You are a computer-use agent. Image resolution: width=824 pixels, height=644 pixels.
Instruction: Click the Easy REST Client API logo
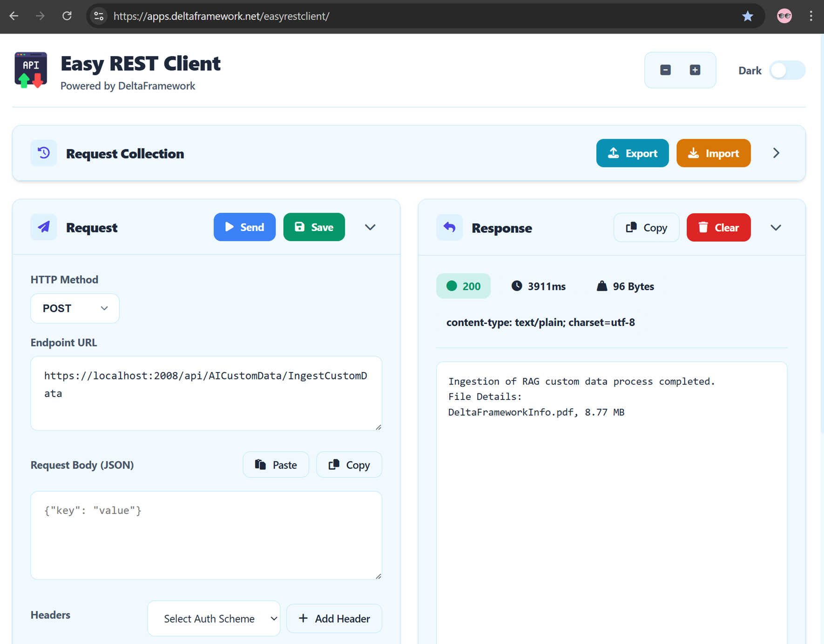pyautogui.click(x=31, y=70)
